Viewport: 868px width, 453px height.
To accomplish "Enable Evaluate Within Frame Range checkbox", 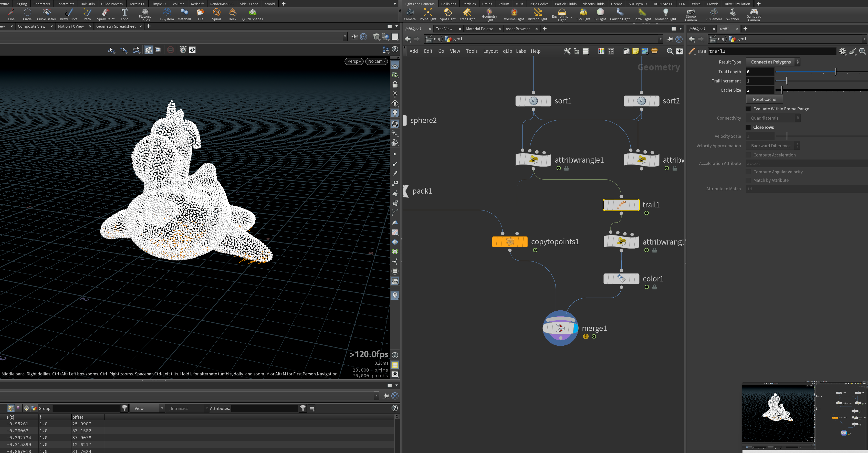I will (748, 109).
